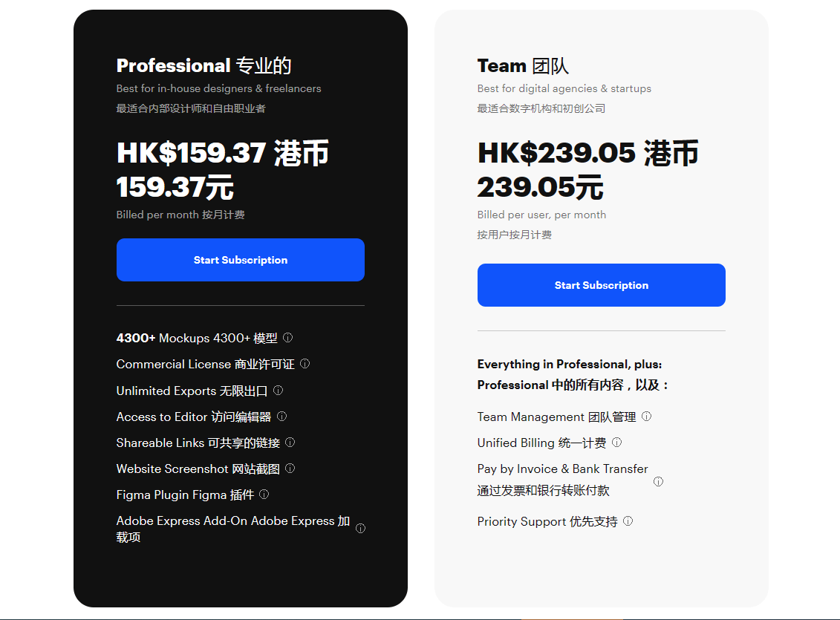The image size is (840, 620).
Task: Click info icon next to Commercial License
Action: coord(305,364)
